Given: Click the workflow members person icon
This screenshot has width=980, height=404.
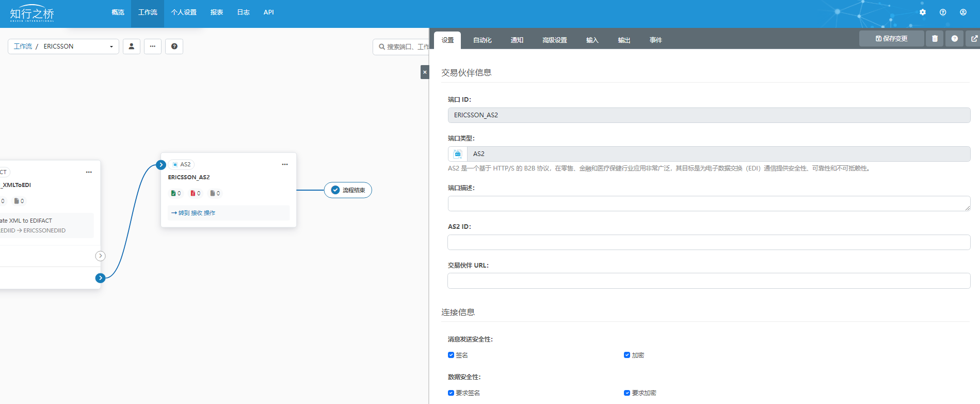Looking at the screenshot, I should [x=132, y=46].
